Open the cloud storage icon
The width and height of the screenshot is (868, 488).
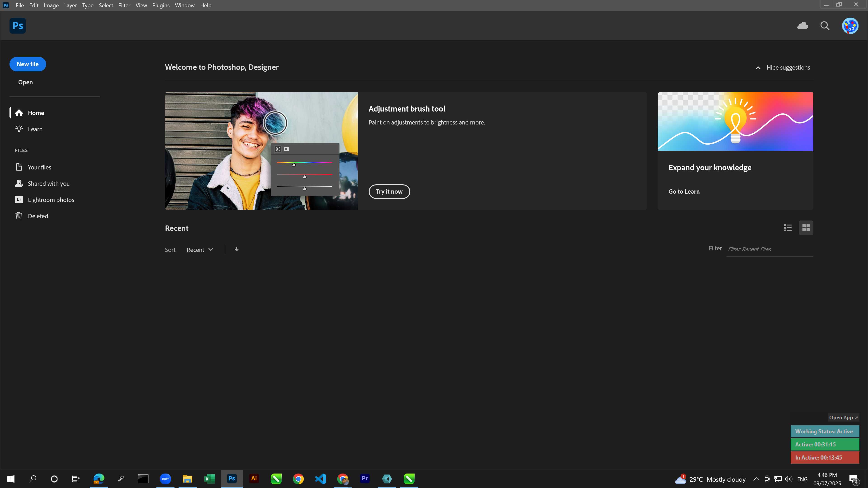click(803, 26)
